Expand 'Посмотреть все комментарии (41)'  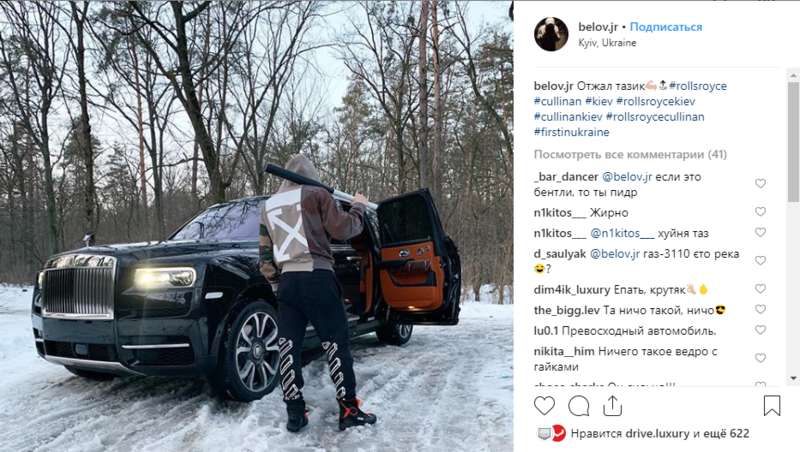(630, 154)
